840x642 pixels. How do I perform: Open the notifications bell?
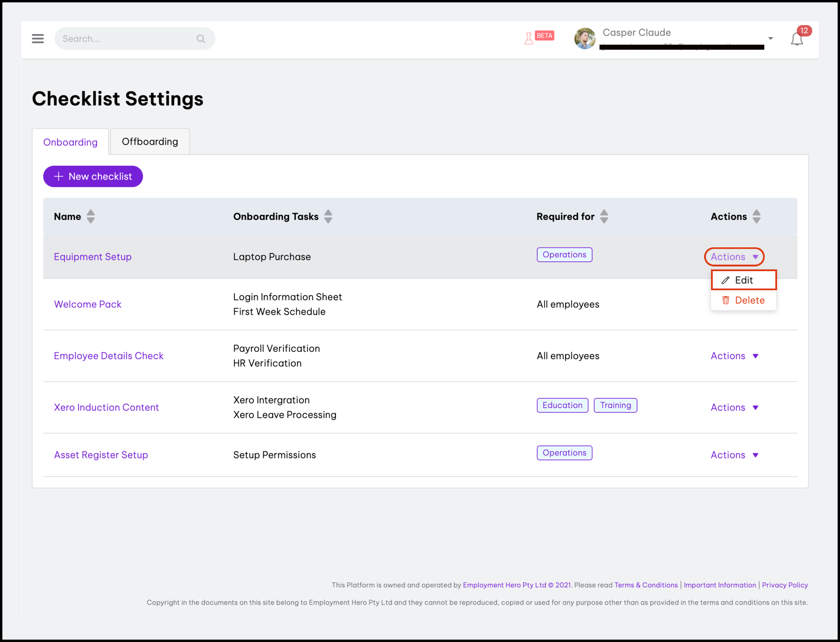[x=797, y=39]
